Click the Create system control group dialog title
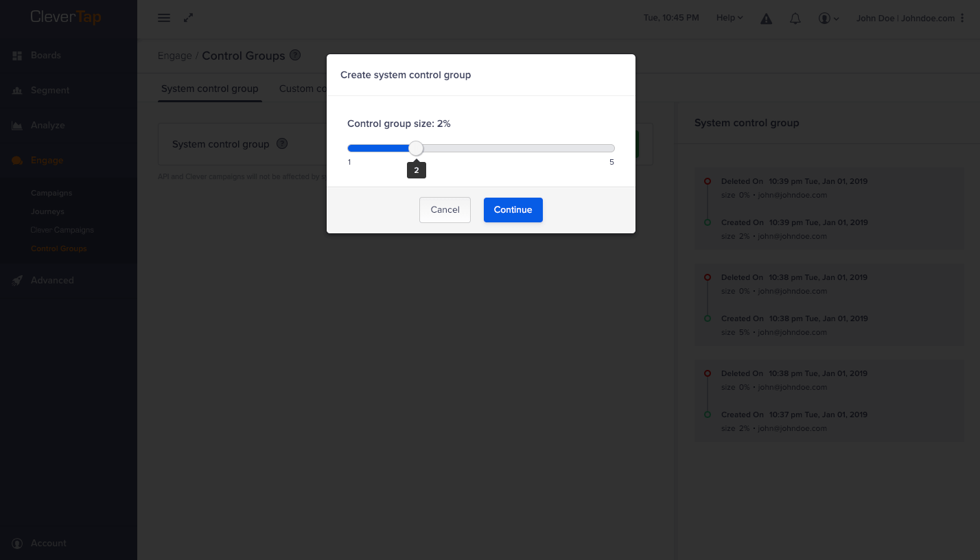This screenshot has width=980, height=560. click(x=406, y=75)
